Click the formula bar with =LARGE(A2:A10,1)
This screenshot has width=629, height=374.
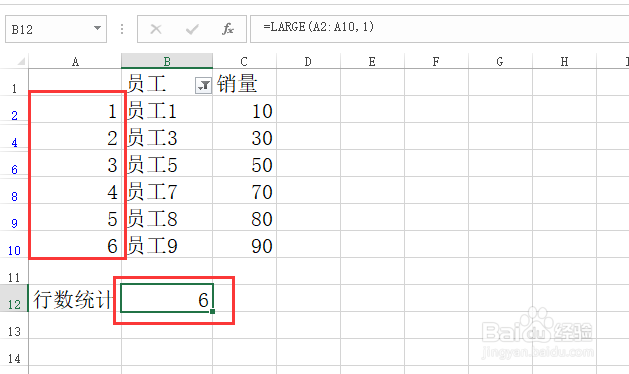coord(439,28)
